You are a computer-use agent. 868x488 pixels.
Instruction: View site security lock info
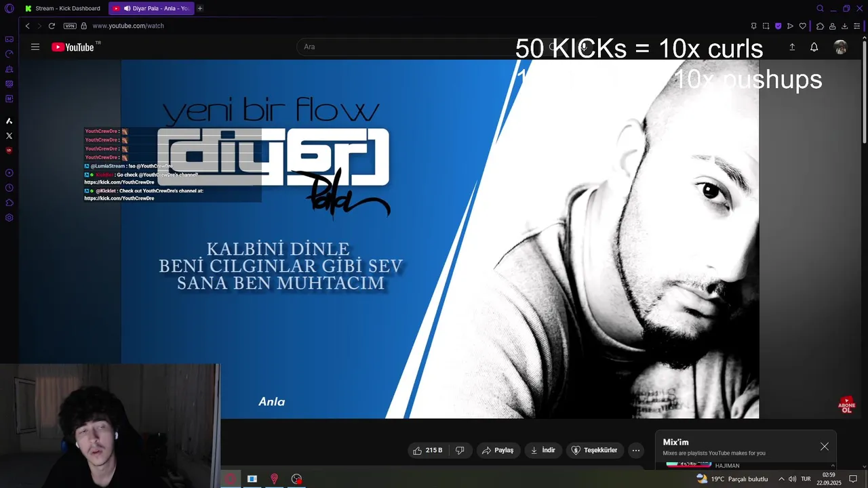(x=83, y=26)
